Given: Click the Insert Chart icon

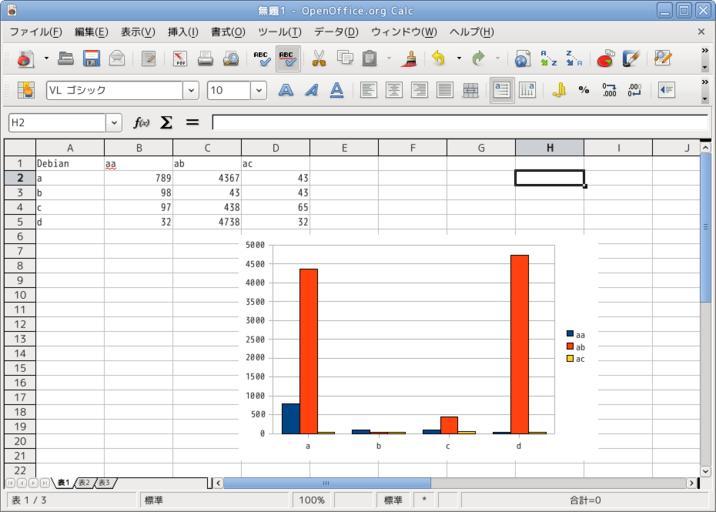Looking at the screenshot, I should tap(605, 59).
